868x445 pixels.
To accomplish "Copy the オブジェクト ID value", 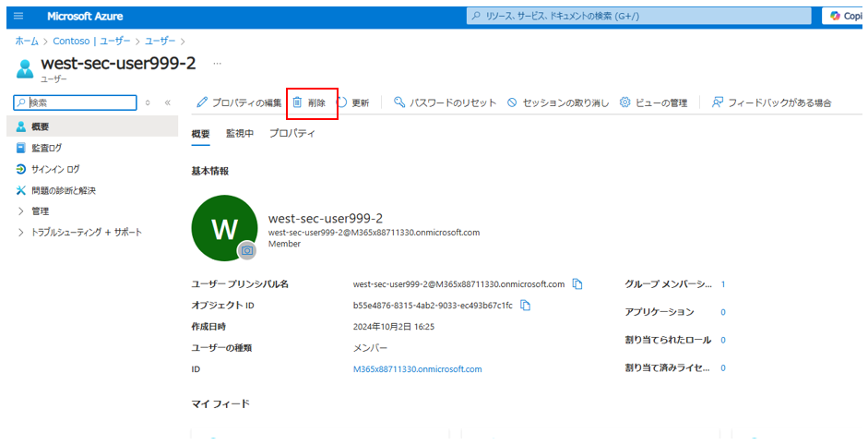I will 526,306.
